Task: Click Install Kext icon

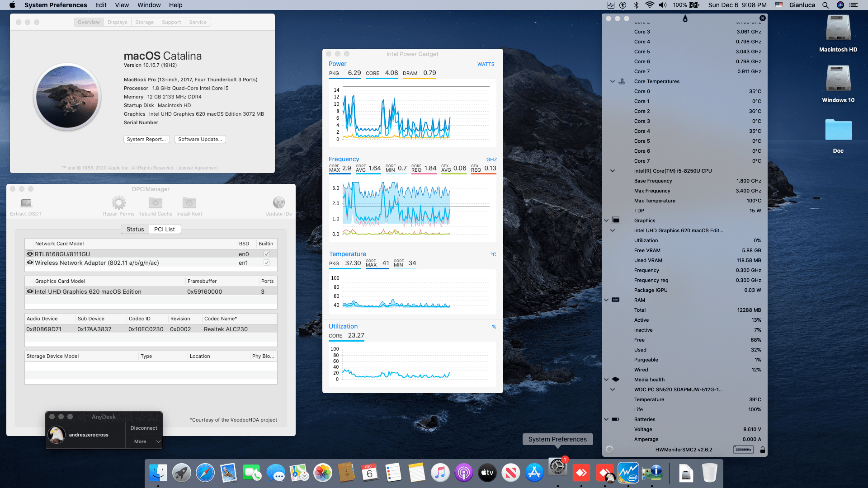Action: (189, 202)
